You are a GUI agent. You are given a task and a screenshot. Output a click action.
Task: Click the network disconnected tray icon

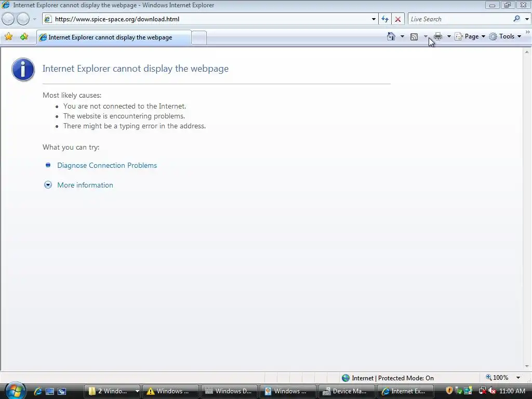coord(482,391)
